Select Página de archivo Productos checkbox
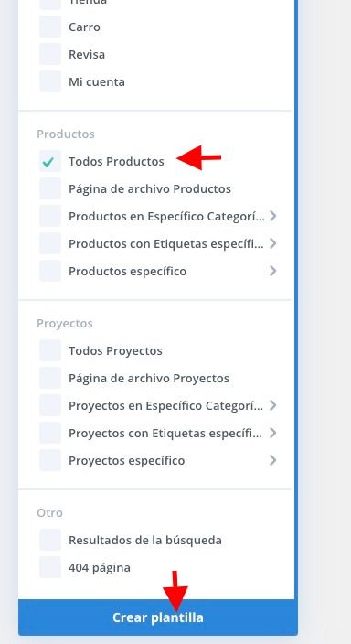Viewport: 351px width, 644px height. coord(50,189)
